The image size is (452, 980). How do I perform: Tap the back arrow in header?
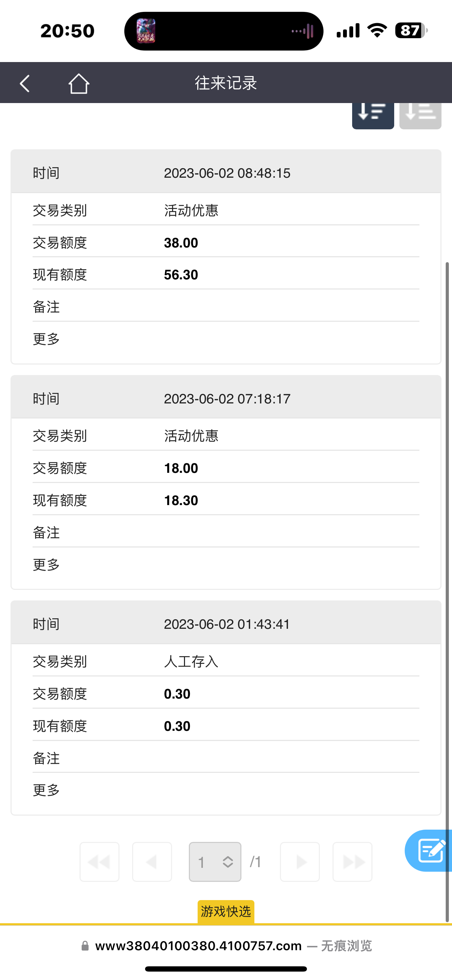pos(25,83)
